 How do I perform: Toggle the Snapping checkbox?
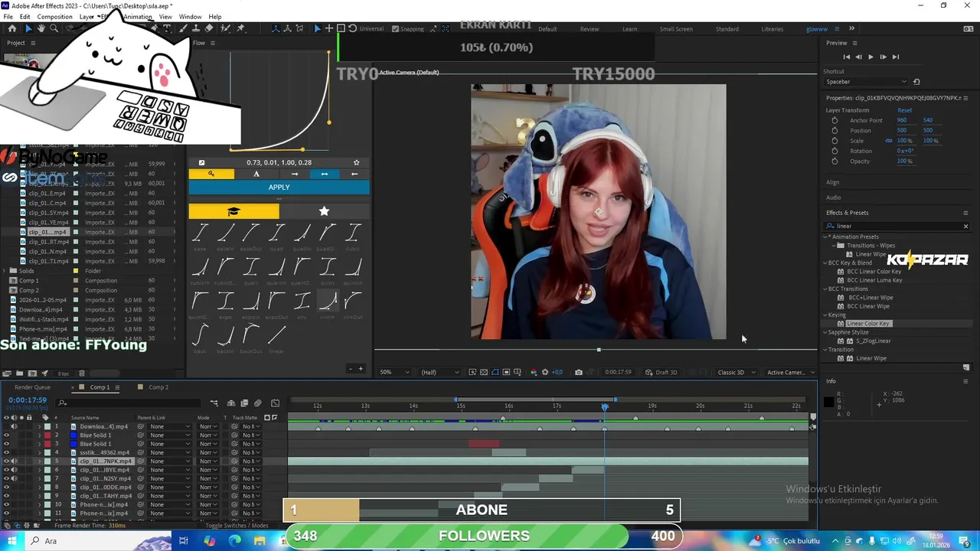tap(395, 29)
